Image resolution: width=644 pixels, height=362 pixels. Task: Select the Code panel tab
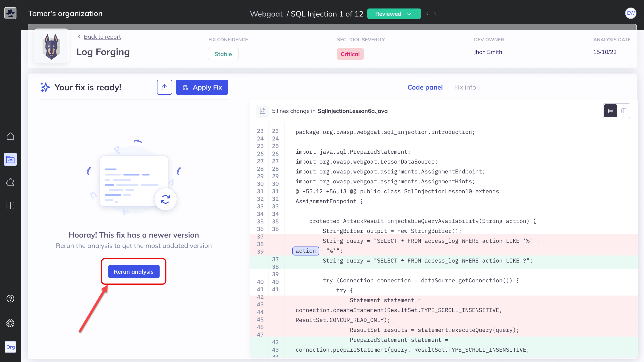[425, 87]
